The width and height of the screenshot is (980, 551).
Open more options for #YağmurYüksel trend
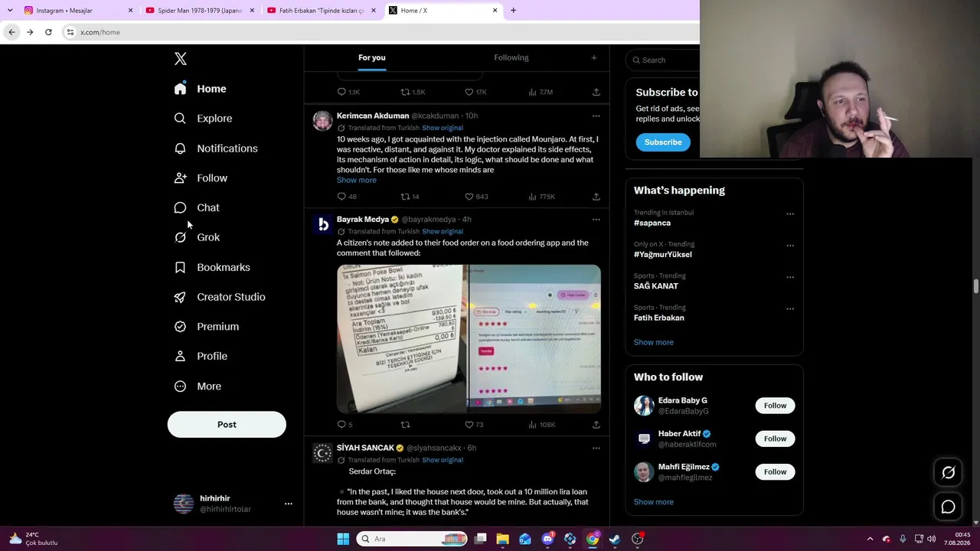pos(790,246)
